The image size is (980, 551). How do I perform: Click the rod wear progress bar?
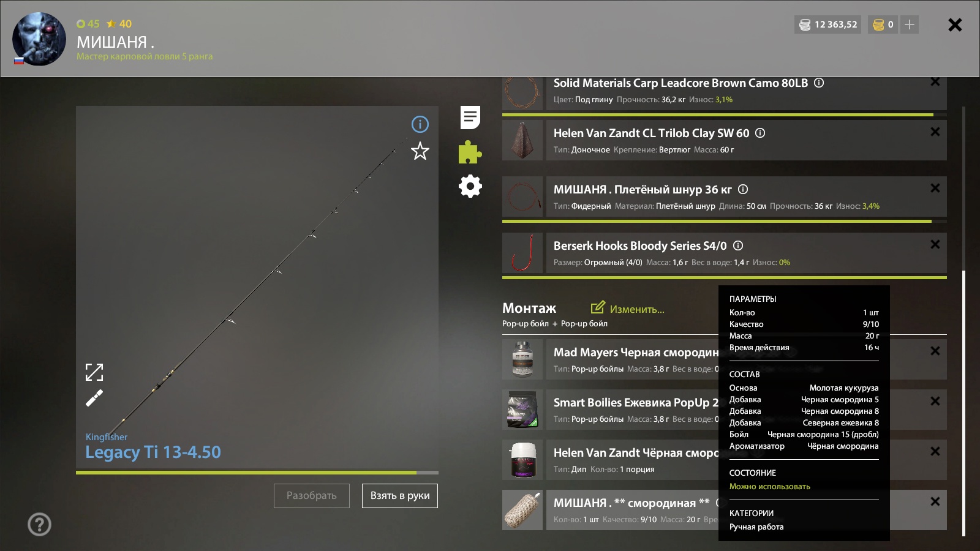click(257, 473)
